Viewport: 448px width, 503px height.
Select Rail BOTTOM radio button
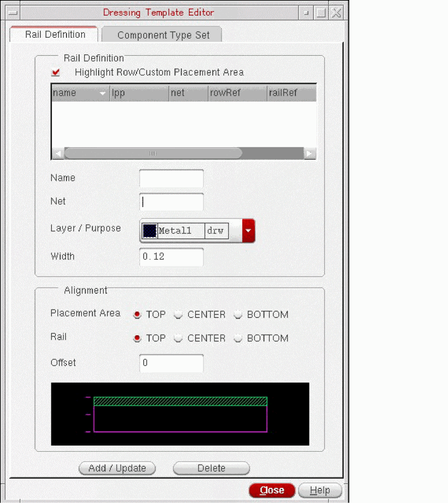point(238,338)
